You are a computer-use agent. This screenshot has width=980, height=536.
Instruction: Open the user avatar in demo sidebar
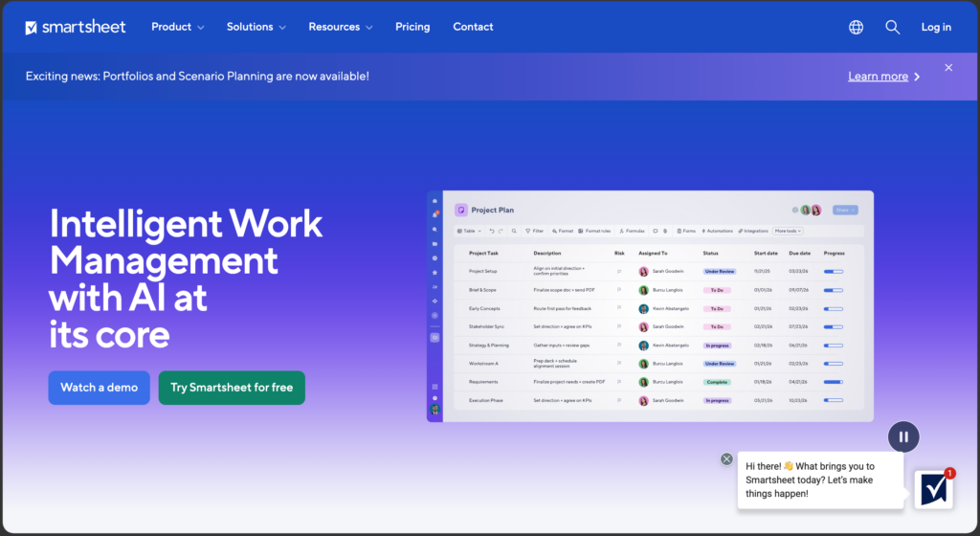[x=435, y=410]
